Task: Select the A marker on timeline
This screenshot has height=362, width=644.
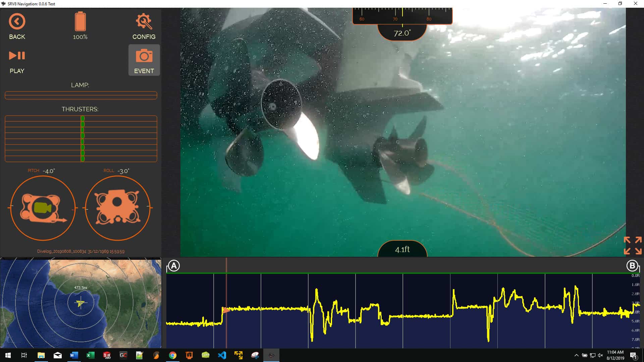Action: point(174,266)
